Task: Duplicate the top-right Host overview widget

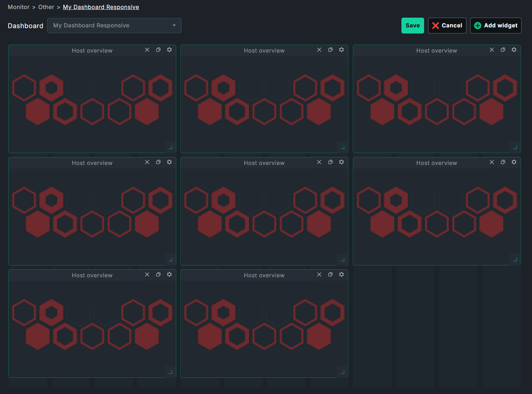Action: point(503,50)
